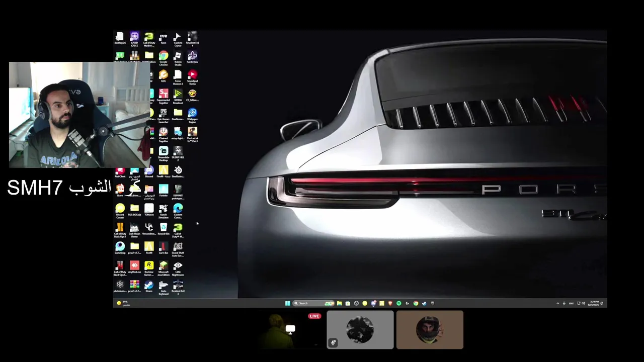The image size is (644, 362).
Task: Launch Streamlabs Desktop from the desktop
Action: pos(164,154)
